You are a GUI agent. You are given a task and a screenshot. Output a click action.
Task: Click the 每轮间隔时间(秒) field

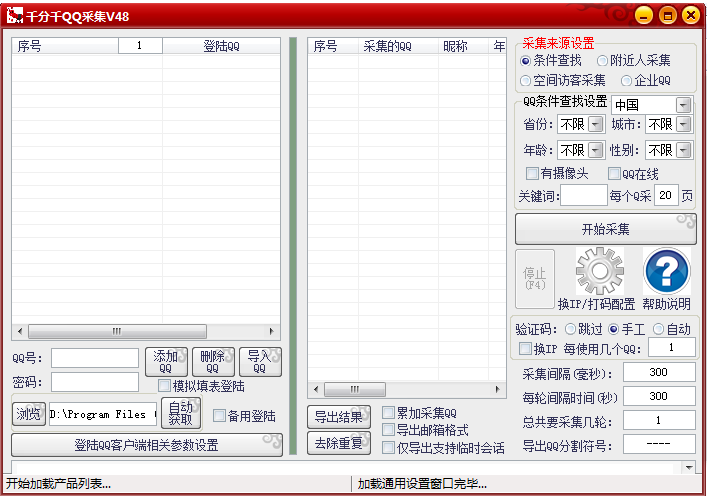click(x=659, y=396)
